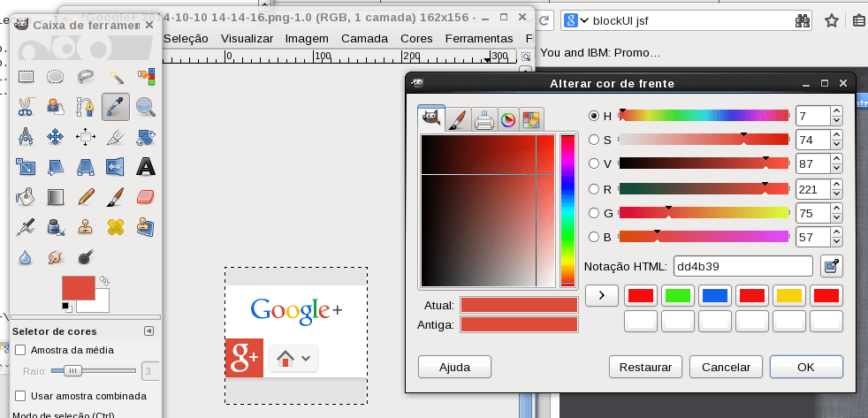
Task: Select the Zoom magnifier tool in toolbox
Action: tap(146, 106)
